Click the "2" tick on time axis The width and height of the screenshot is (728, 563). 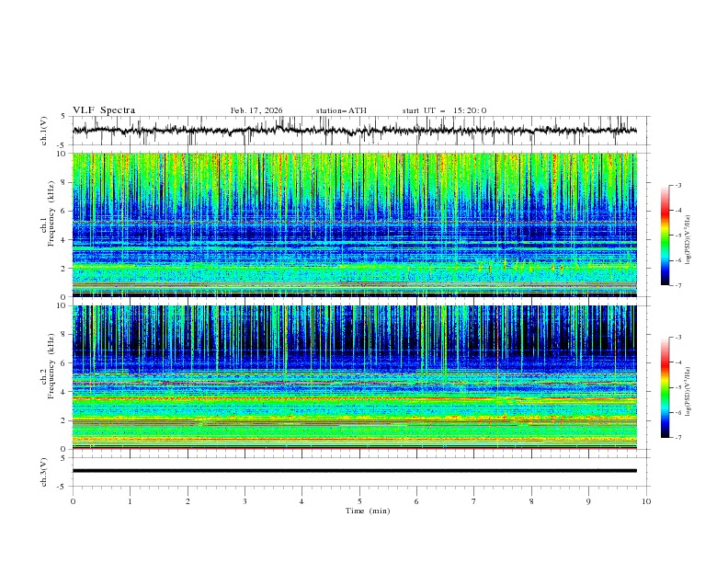[x=188, y=501]
